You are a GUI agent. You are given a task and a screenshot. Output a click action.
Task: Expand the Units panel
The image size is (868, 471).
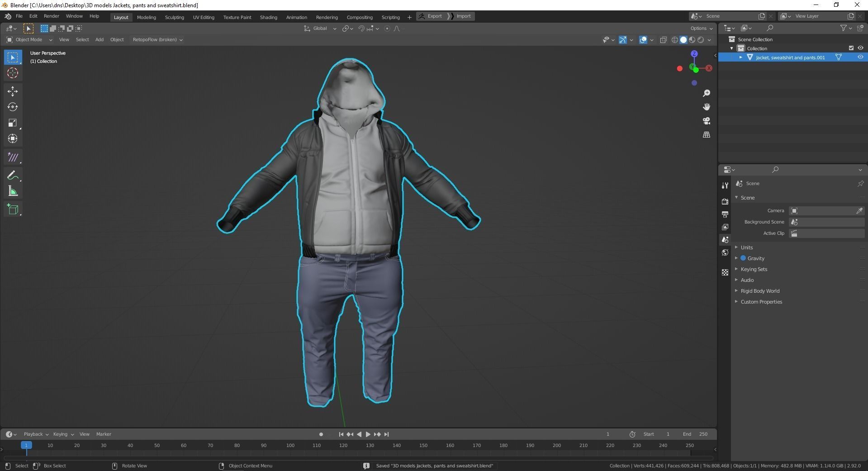746,247
